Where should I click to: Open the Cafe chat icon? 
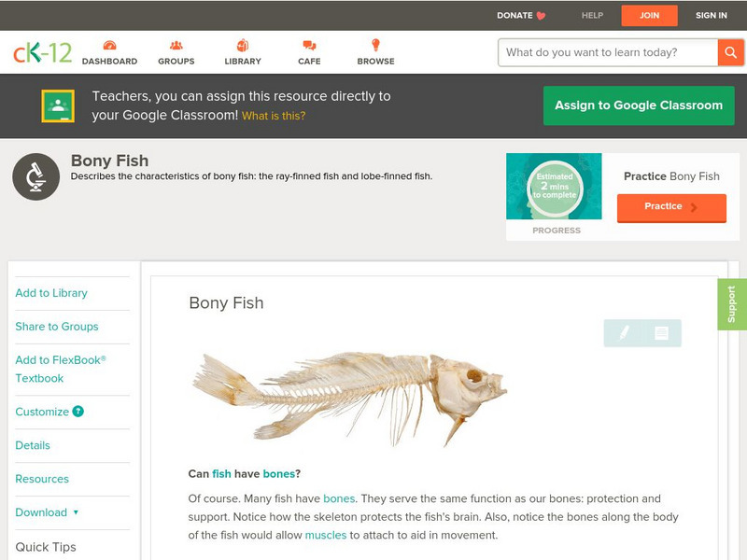[x=309, y=46]
